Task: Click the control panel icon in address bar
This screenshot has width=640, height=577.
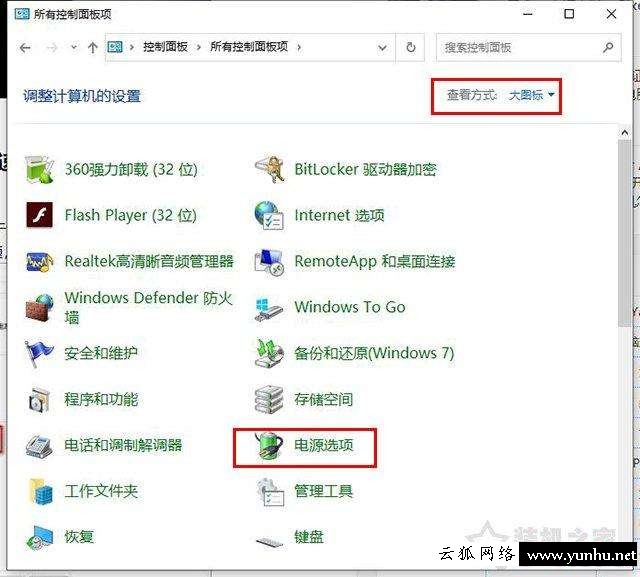Action: tap(115, 47)
